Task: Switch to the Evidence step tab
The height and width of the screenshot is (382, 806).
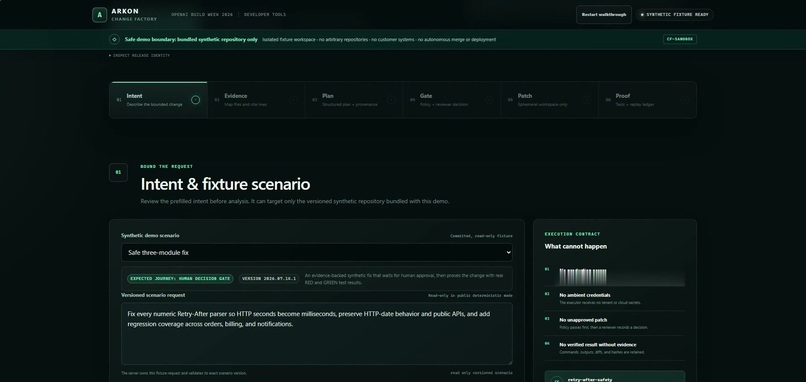Action: coord(256,100)
